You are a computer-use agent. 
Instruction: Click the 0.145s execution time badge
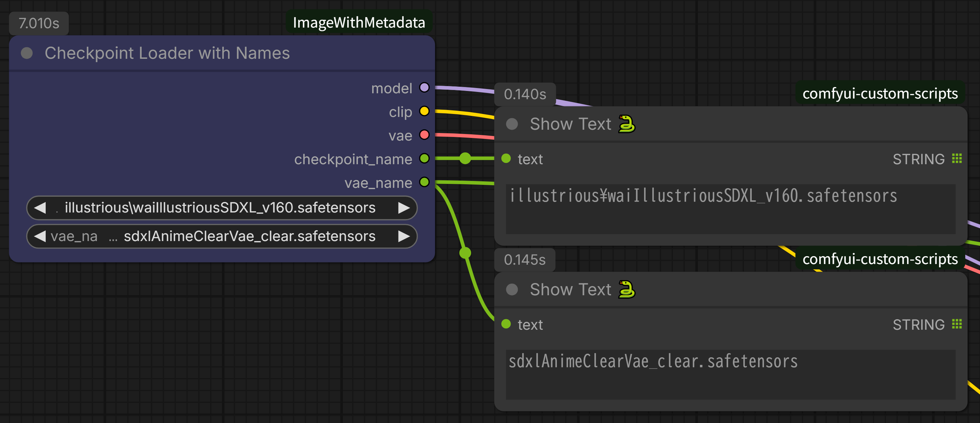pos(525,260)
